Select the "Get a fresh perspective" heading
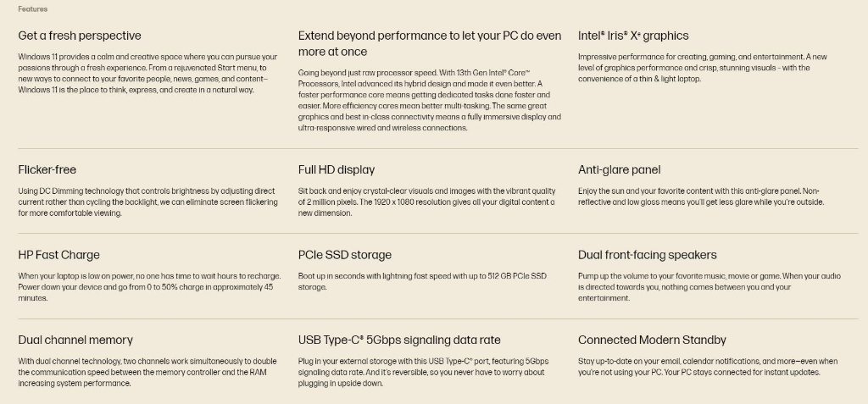 point(80,36)
